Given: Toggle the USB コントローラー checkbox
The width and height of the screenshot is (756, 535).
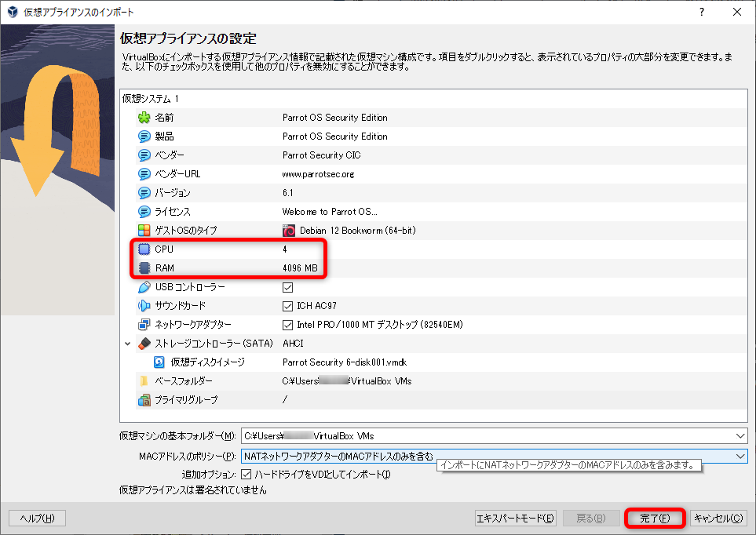Looking at the screenshot, I should pos(288,287).
